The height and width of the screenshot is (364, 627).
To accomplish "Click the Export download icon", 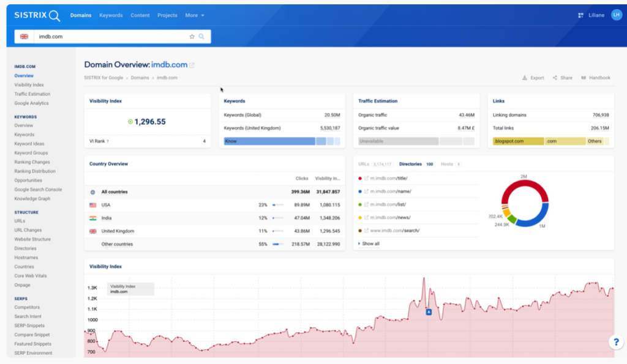I will pyautogui.click(x=525, y=78).
